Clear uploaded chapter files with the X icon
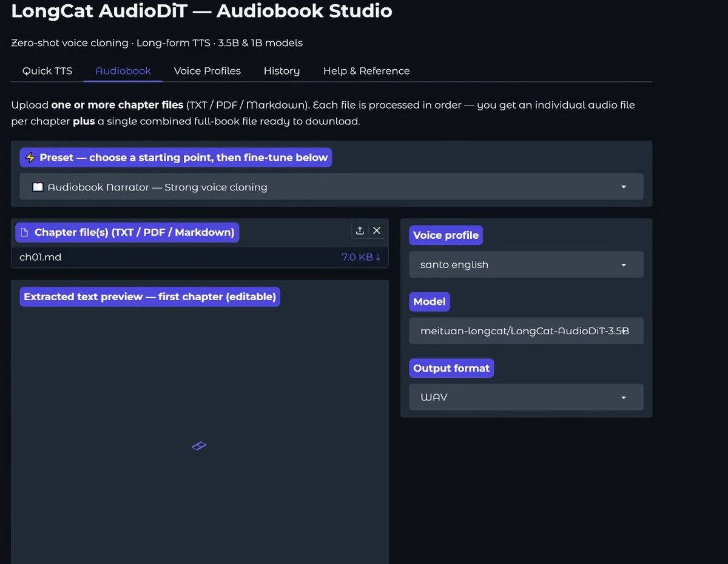The width and height of the screenshot is (728, 564). click(377, 230)
